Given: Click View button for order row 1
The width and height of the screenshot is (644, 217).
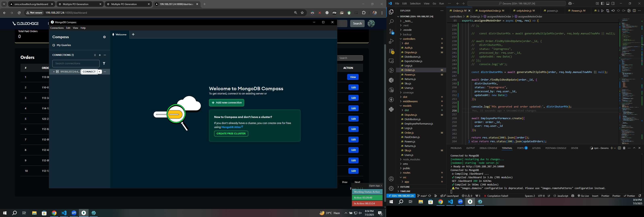Looking at the screenshot, I should (353, 77).
